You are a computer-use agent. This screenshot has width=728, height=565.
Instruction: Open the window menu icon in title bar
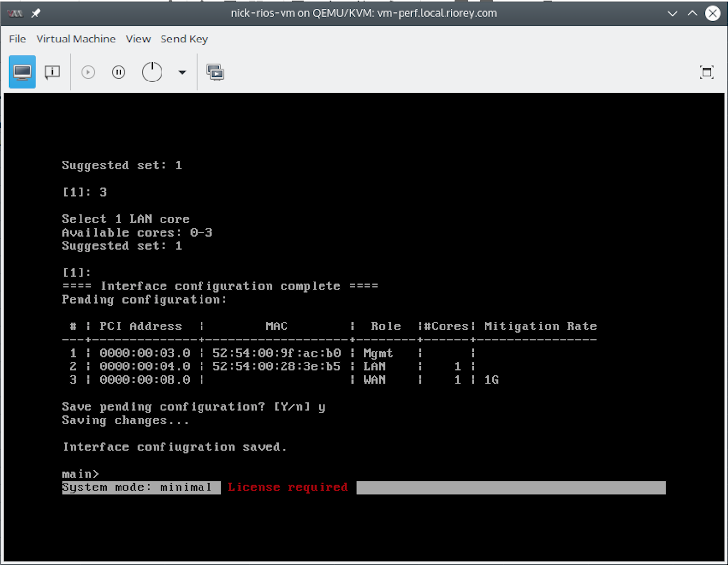tap(15, 13)
